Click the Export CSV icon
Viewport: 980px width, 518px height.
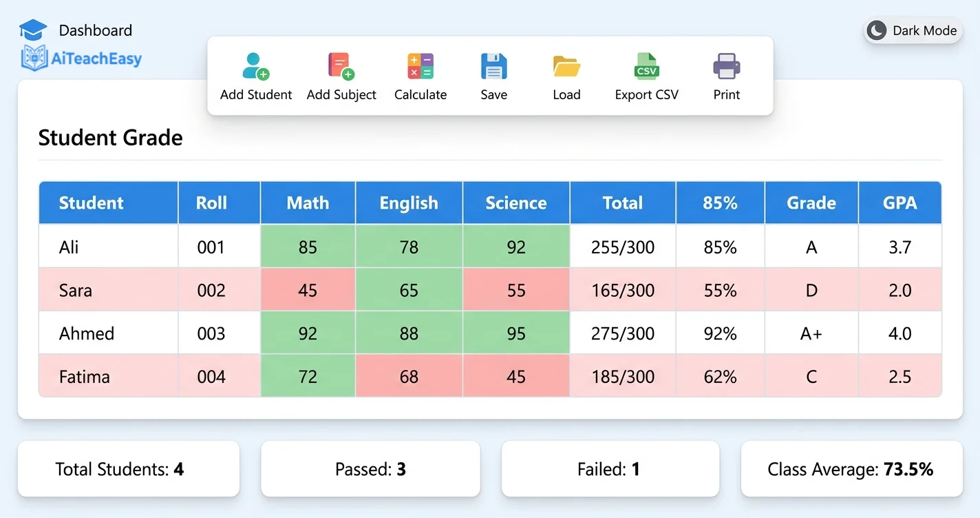pyautogui.click(x=646, y=65)
